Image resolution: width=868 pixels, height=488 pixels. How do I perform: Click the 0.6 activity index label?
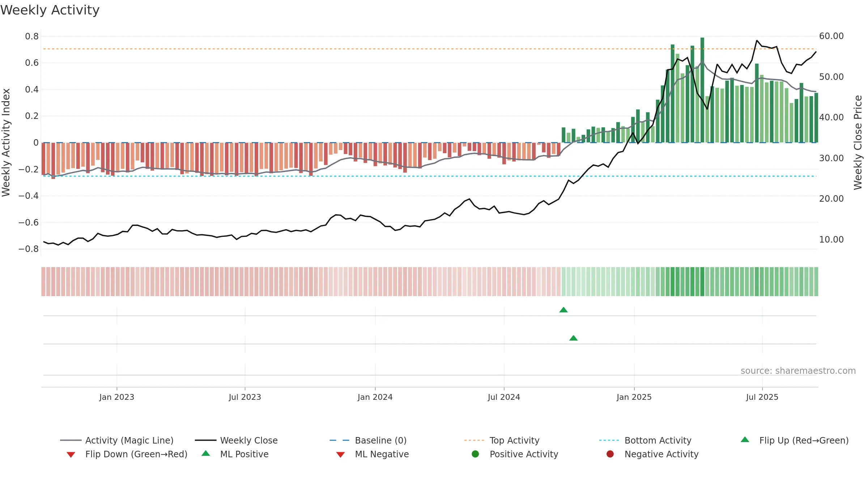(x=32, y=63)
